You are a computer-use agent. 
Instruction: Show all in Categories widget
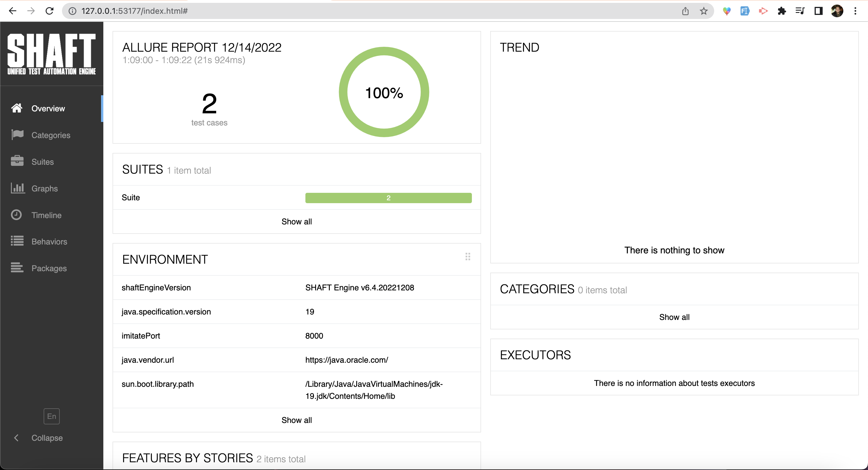(674, 317)
